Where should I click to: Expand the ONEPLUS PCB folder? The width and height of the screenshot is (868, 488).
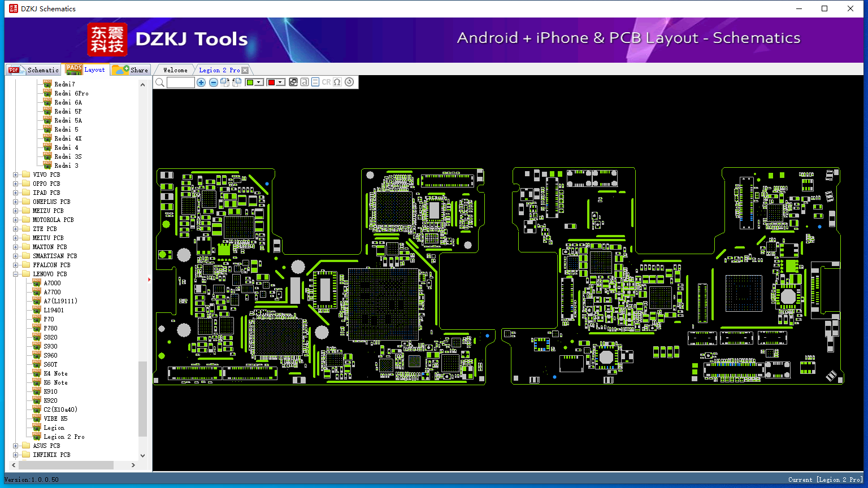click(16, 202)
